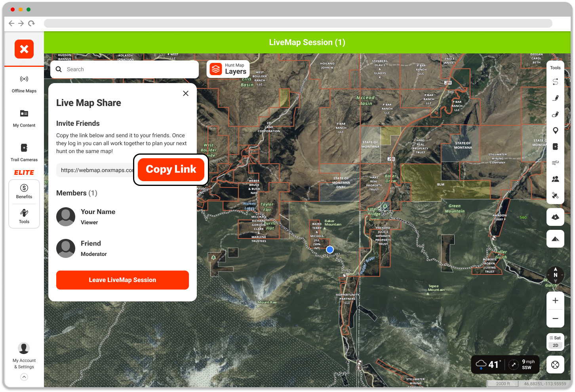Reset map orientation with compass
The width and height of the screenshot is (575, 392).
pyautogui.click(x=555, y=275)
